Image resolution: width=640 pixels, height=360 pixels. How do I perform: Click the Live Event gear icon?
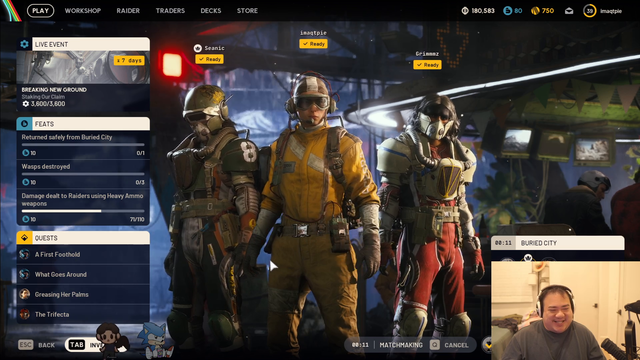pos(24,44)
